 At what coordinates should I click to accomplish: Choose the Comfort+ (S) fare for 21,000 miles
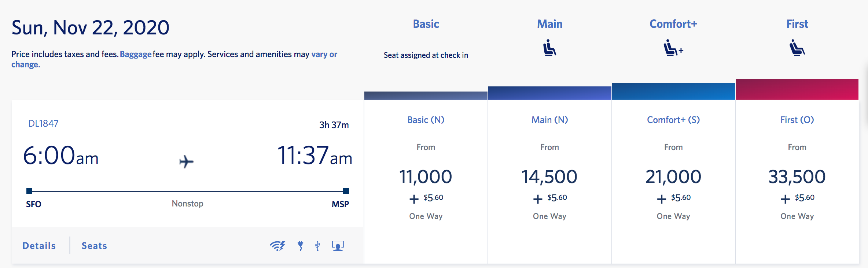673,176
